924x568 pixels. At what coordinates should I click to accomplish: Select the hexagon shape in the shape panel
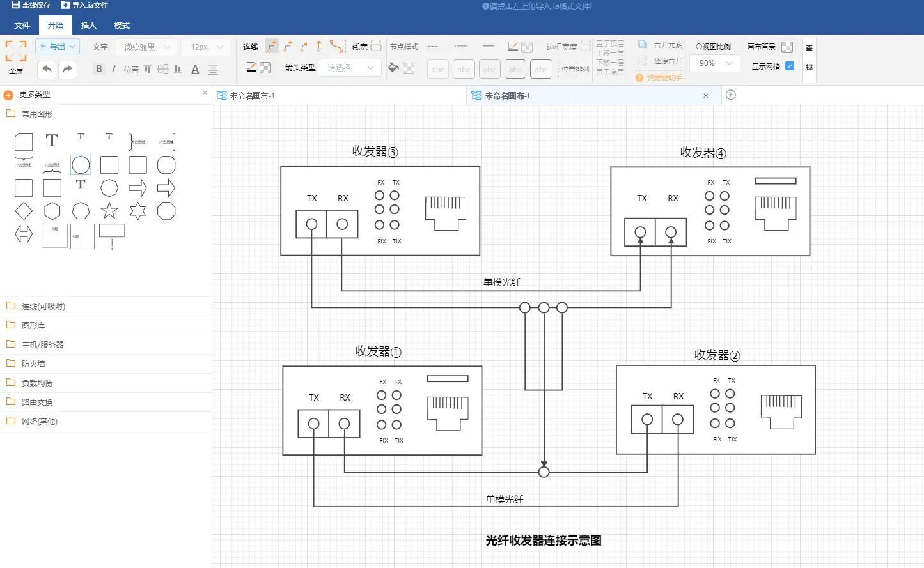52,211
